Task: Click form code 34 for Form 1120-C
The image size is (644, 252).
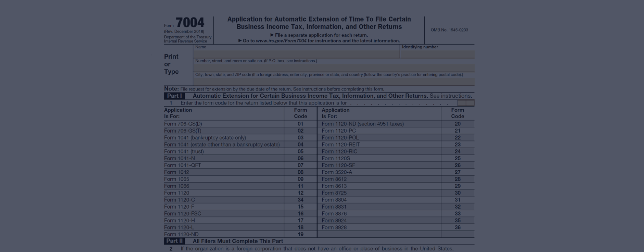Action: [300, 200]
